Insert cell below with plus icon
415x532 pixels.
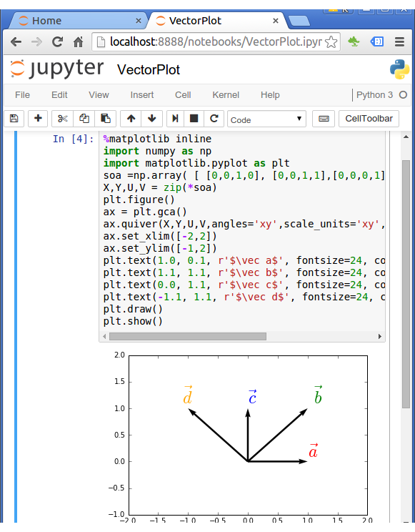click(x=38, y=119)
